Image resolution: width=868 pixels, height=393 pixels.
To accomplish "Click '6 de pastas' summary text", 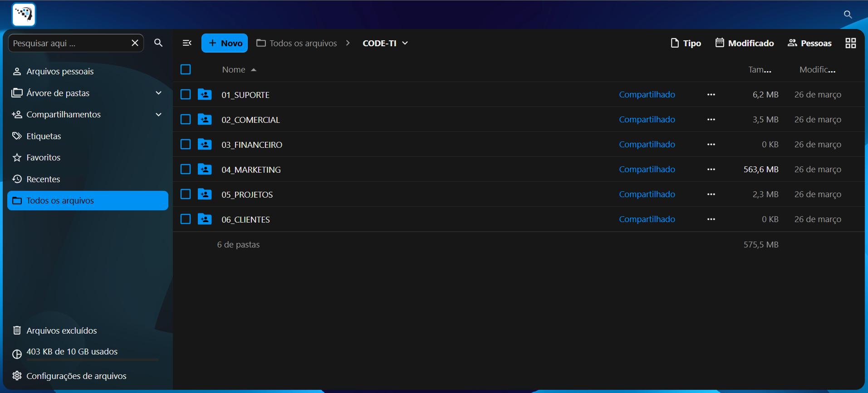I will pyautogui.click(x=238, y=244).
